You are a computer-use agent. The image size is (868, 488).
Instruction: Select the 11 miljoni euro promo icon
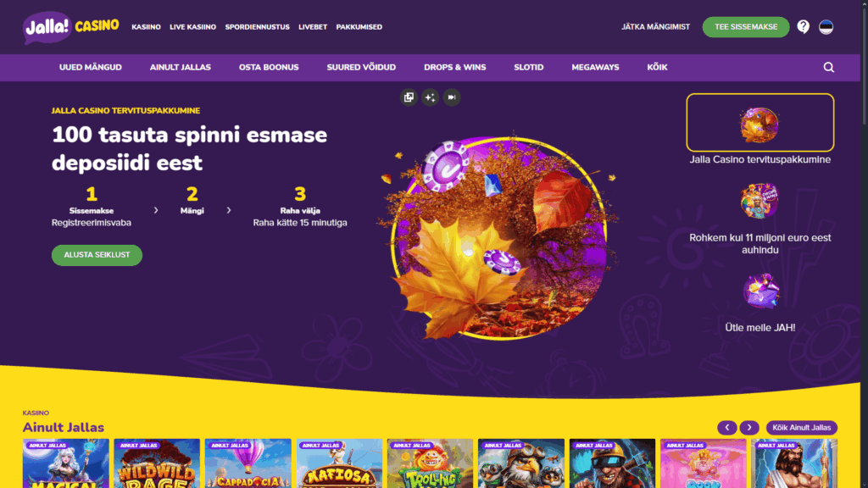tap(759, 200)
